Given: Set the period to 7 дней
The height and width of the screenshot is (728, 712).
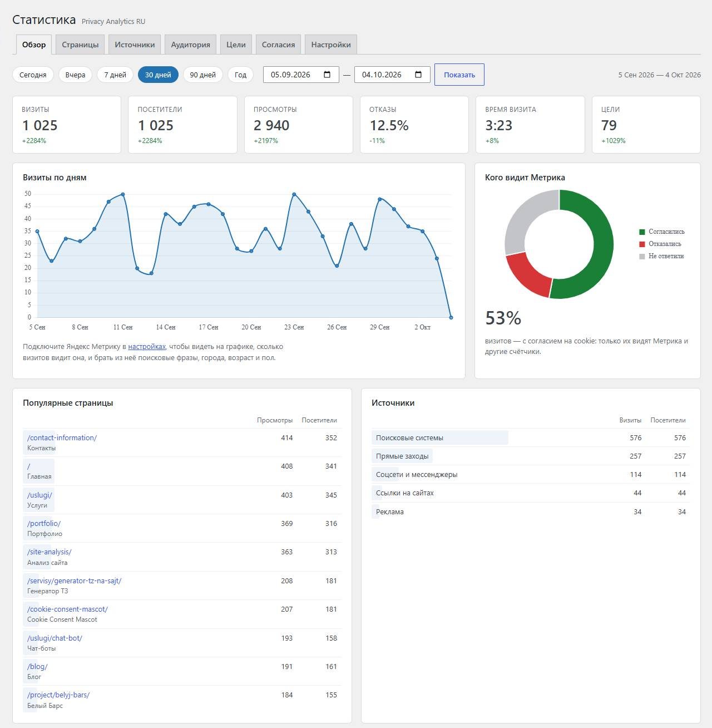Looking at the screenshot, I should pos(115,75).
